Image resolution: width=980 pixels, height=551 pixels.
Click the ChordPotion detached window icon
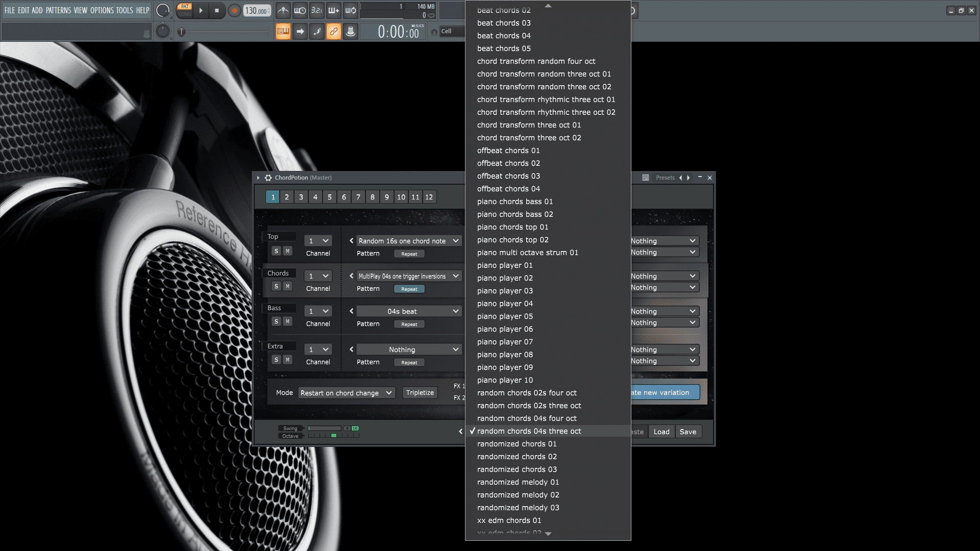[646, 178]
